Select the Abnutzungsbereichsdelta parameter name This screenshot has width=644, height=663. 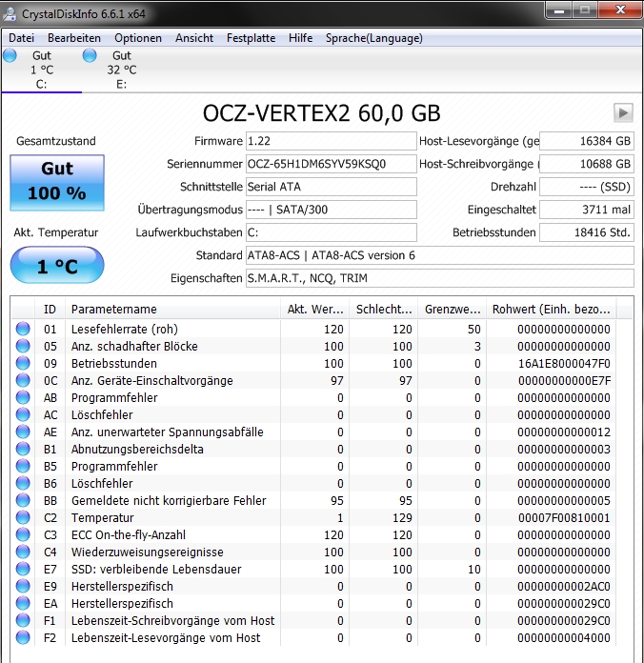coord(137,449)
